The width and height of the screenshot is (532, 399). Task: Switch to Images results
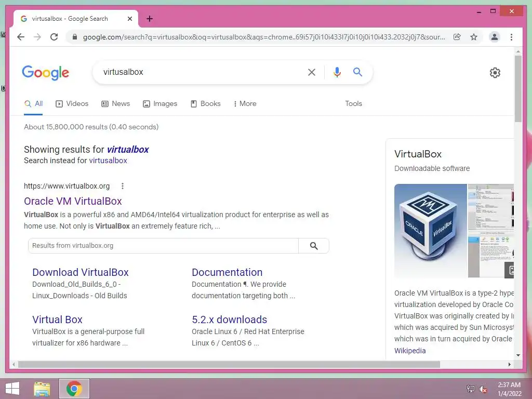160,104
